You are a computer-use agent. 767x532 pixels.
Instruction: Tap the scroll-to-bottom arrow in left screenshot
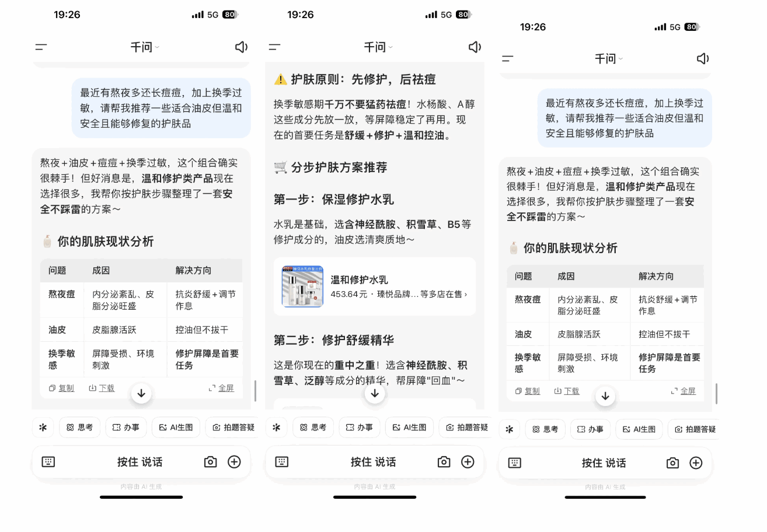pos(141,393)
